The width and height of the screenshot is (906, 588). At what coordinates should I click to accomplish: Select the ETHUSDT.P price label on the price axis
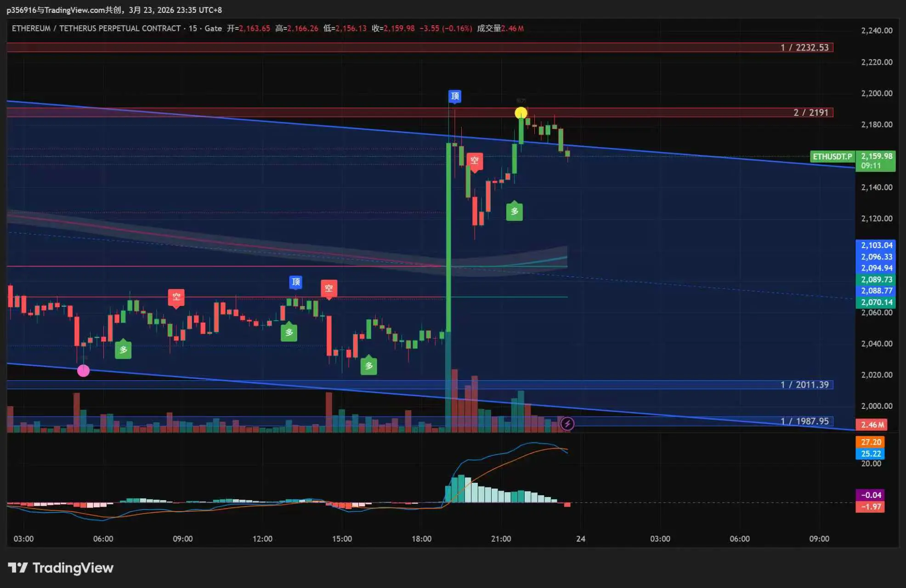[832, 157]
